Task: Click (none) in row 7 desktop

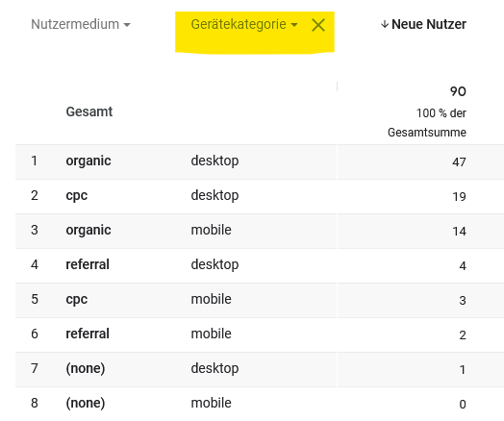Action: click(x=86, y=369)
